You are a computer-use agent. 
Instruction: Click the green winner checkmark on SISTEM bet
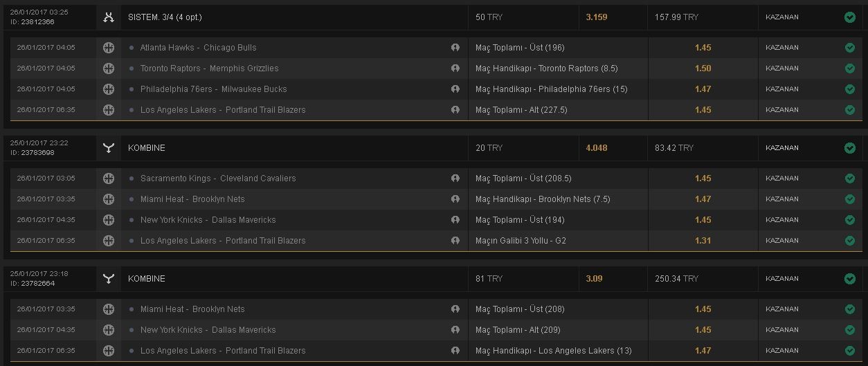[x=850, y=17]
